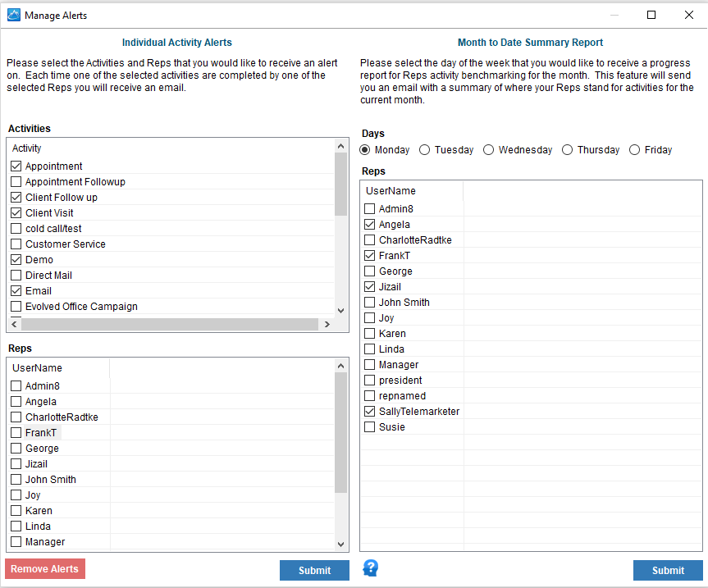Viewport: 708px width, 588px height.
Task: Submit the Individual Activity Alerts settings
Action: (x=314, y=571)
